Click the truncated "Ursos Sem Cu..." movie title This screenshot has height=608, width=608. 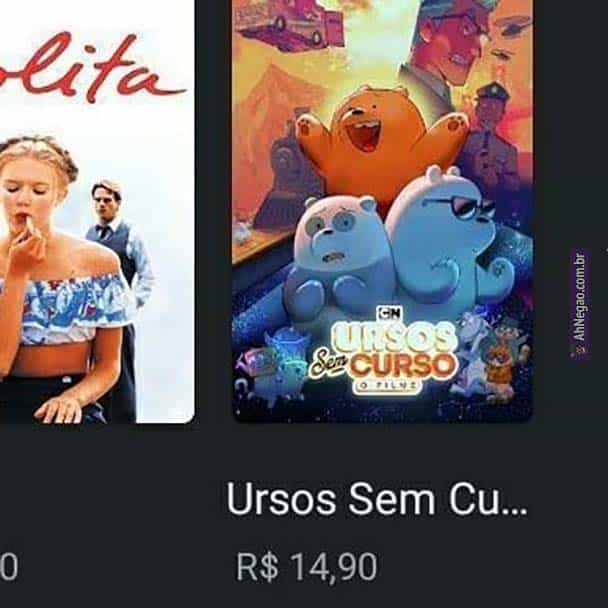point(377,500)
